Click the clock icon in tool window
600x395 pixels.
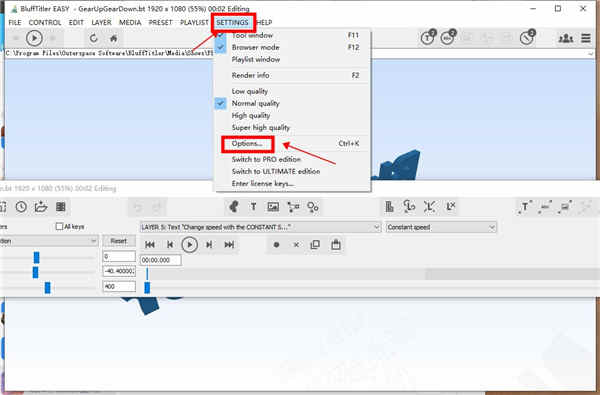pyautogui.click(x=21, y=207)
